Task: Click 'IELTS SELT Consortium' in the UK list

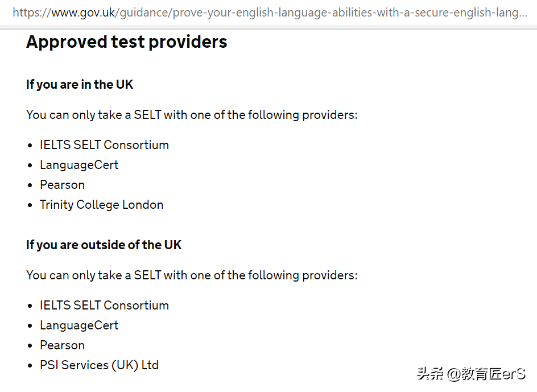Action: tap(104, 145)
